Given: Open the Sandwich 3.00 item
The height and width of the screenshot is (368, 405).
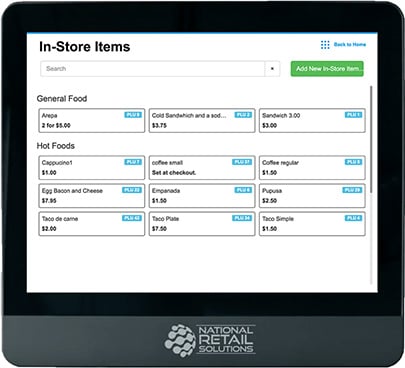Looking at the screenshot, I should tap(312, 120).
